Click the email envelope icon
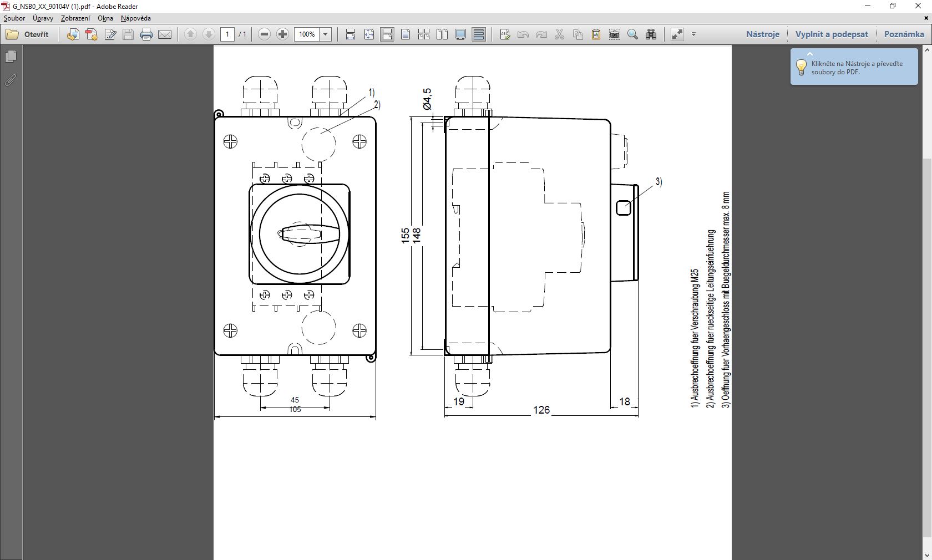This screenshot has width=932, height=560. pyautogui.click(x=165, y=34)
